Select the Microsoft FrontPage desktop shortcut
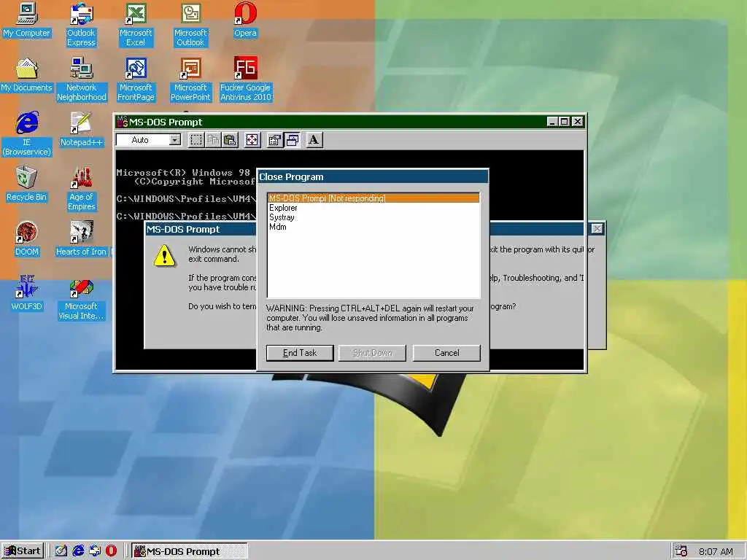The image size is (747, 560). point(136,79)
